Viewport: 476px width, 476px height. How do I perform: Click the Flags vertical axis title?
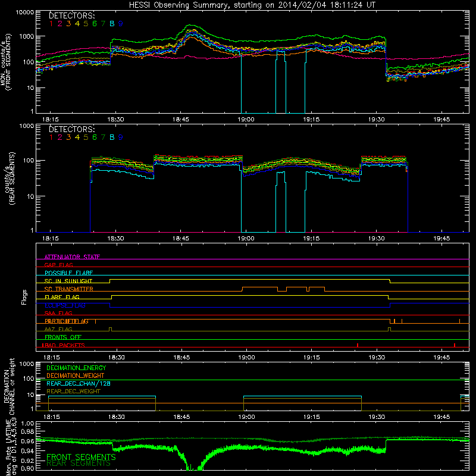(24, 297)
